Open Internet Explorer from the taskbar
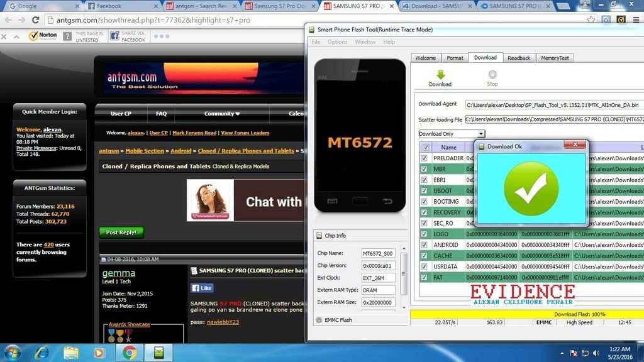This screenshot has width=644, height=362. click(x=42, y=353)
